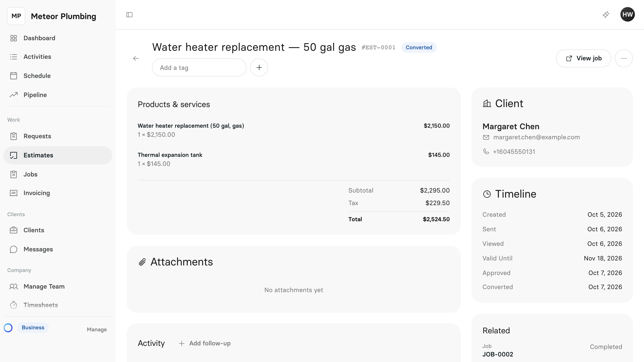This screenshot has height=362, width=644.
Task: Click the Total $2,524.50 amount
Action: click(436, 219)
